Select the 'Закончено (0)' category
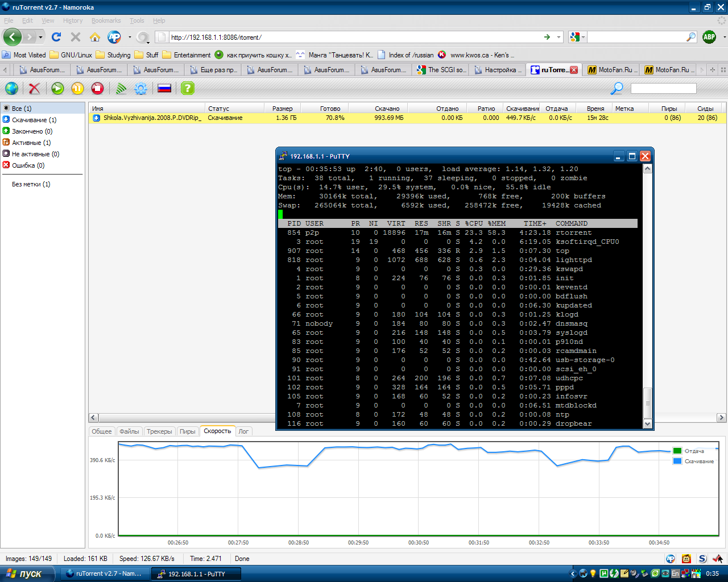The height and width of the screenshot is (582, 728). [43, 131]
